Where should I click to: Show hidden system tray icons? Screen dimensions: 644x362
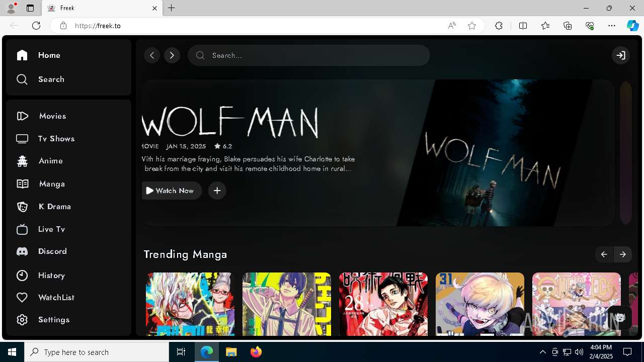point(543,352)
